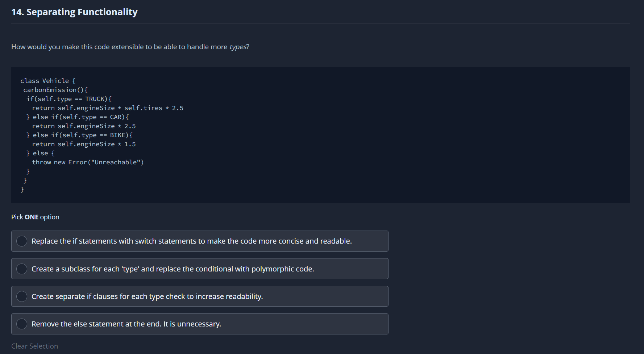Click the "else if" CAR condition line
This screenshot has height=354, width=644.
[x=78, y=117]
